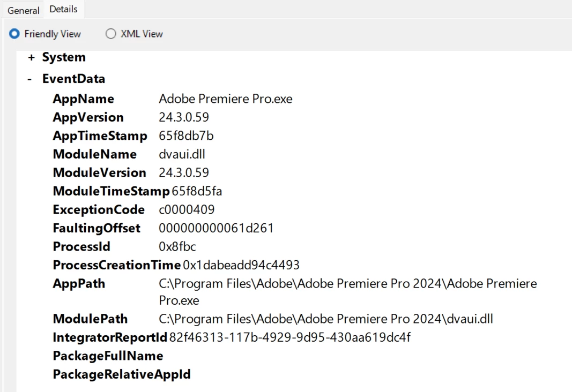Click the AppVersion field label
This screenshot has width=572, height=392.
88,117
